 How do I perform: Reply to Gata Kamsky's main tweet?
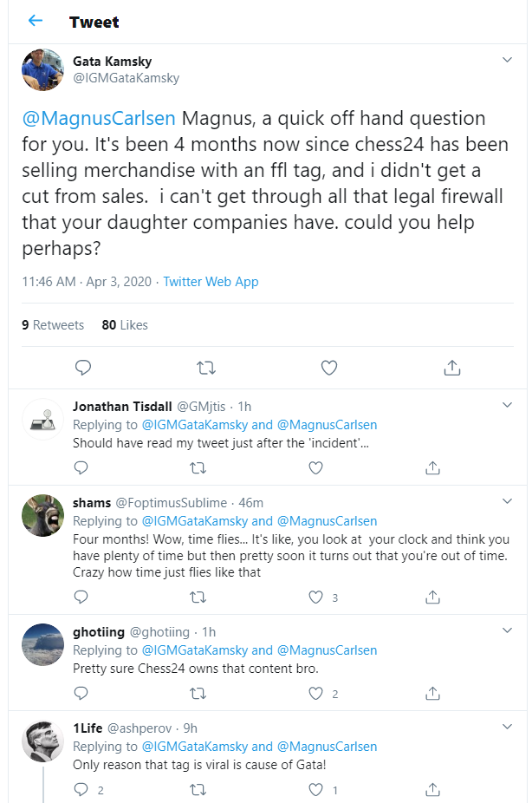click(83, 368)
